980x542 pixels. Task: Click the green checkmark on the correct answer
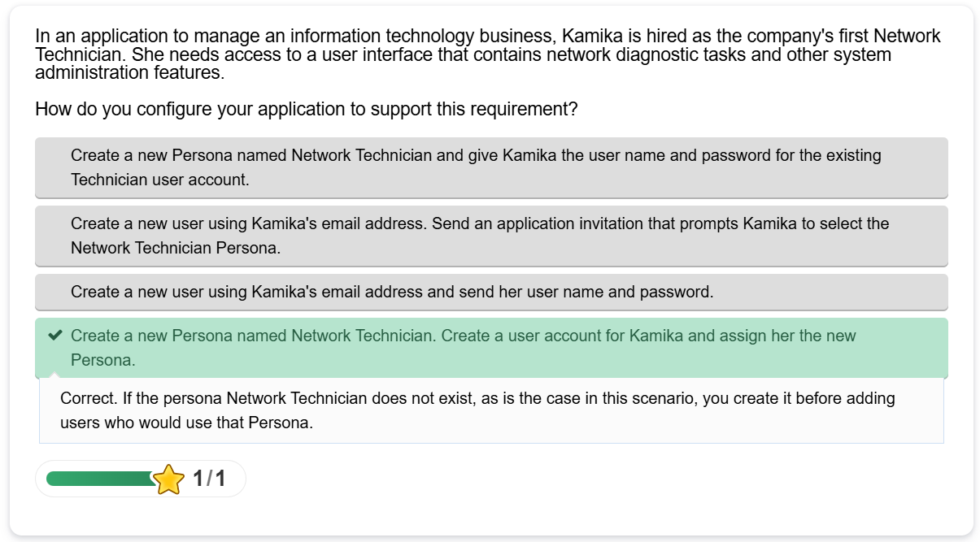tap(55, 336)
